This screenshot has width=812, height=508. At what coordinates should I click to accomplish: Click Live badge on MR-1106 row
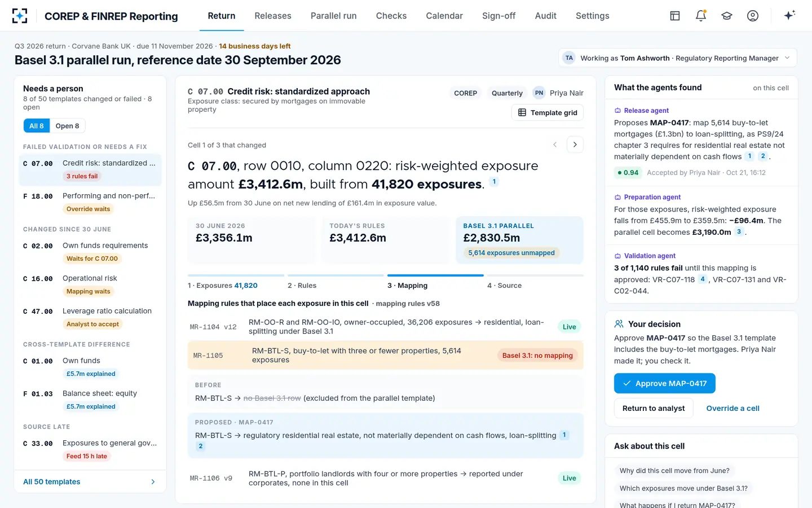click(570, 478)
